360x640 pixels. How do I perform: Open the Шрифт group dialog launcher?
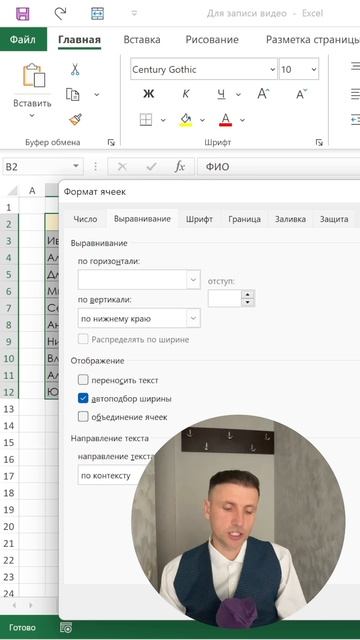[x=319, y=142]
